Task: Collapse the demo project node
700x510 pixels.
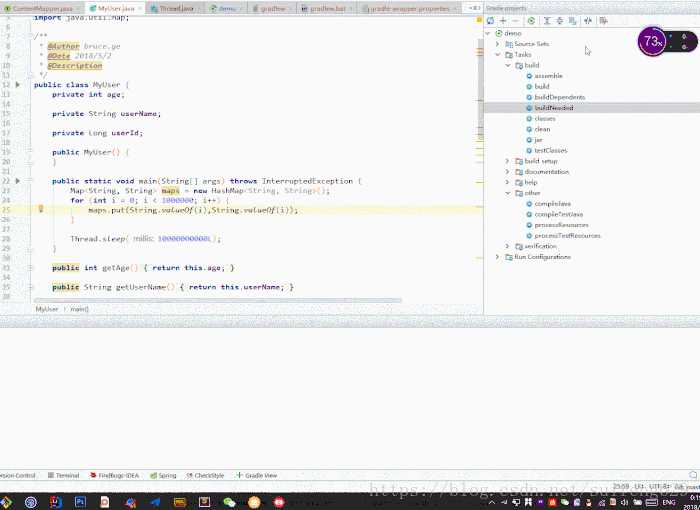Action: [x=488, y=33]
